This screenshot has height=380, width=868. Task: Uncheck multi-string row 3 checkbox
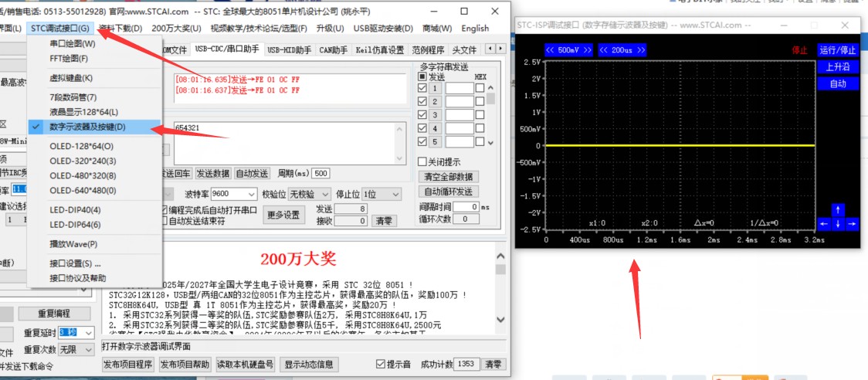(x=422, y=114)
